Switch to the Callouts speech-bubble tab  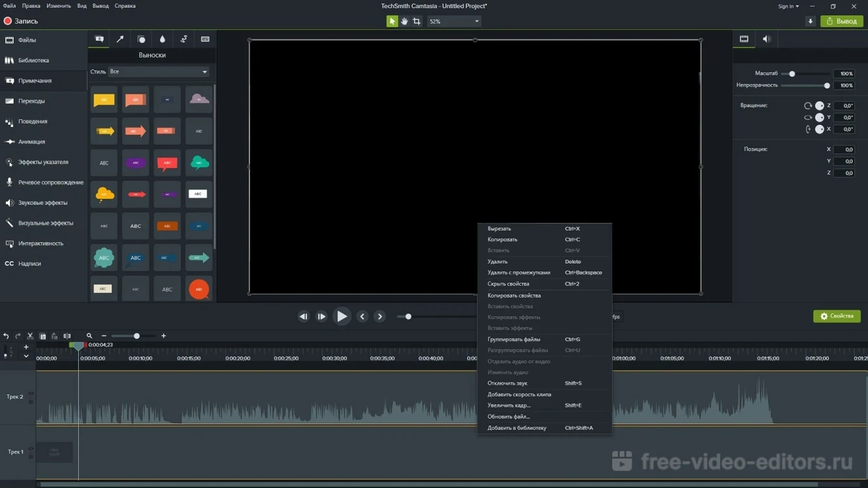coord(99,39)
